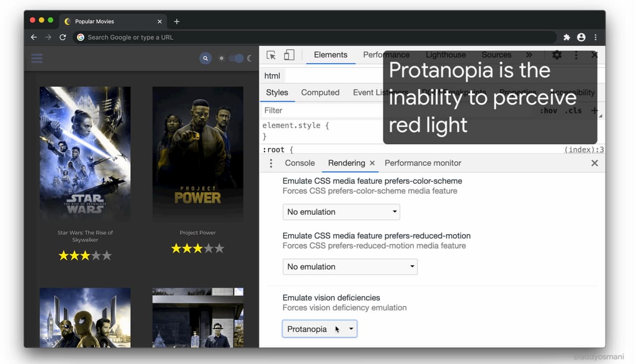Open DevTools settings gear

click(557, 55)
